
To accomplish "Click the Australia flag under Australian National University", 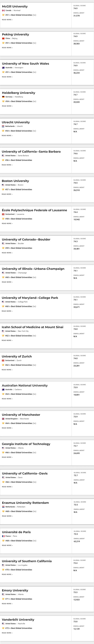I will click(3, 390).
